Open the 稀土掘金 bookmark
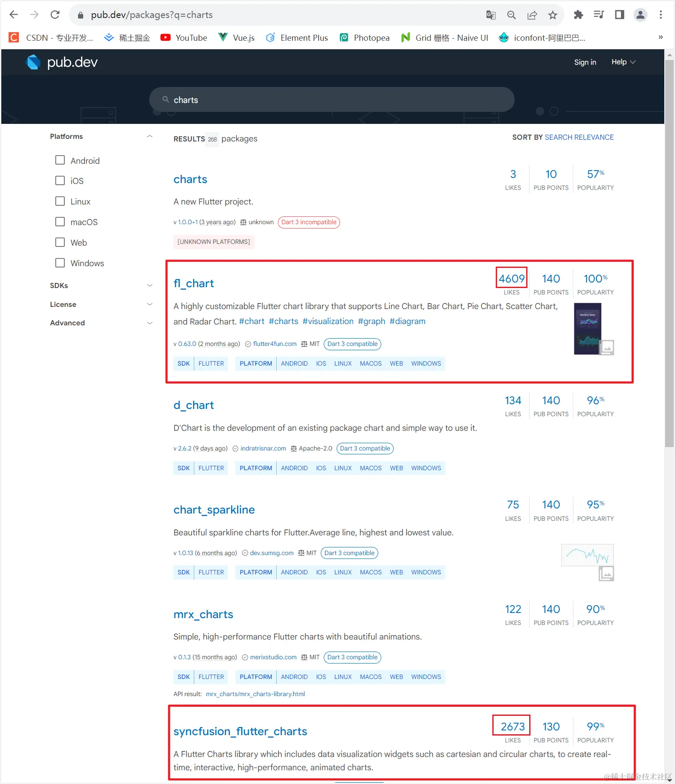This screenshot has width=675, height=784. pyautogui.click(x=127, y=38)
